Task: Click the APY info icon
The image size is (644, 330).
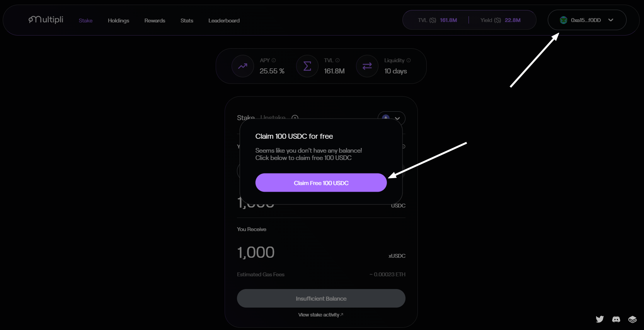Action: 274,60
